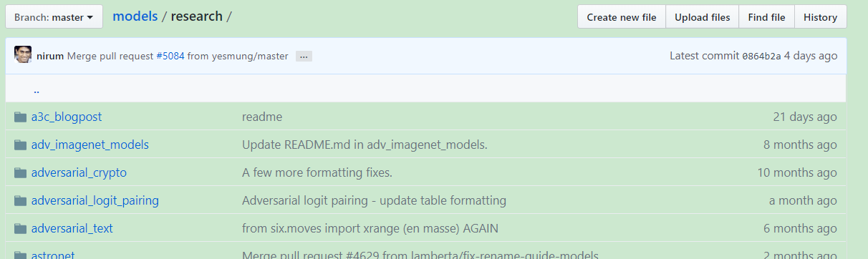Click the adv_imagenet_models folder icon
868x259 pixels.
[20, 145]
